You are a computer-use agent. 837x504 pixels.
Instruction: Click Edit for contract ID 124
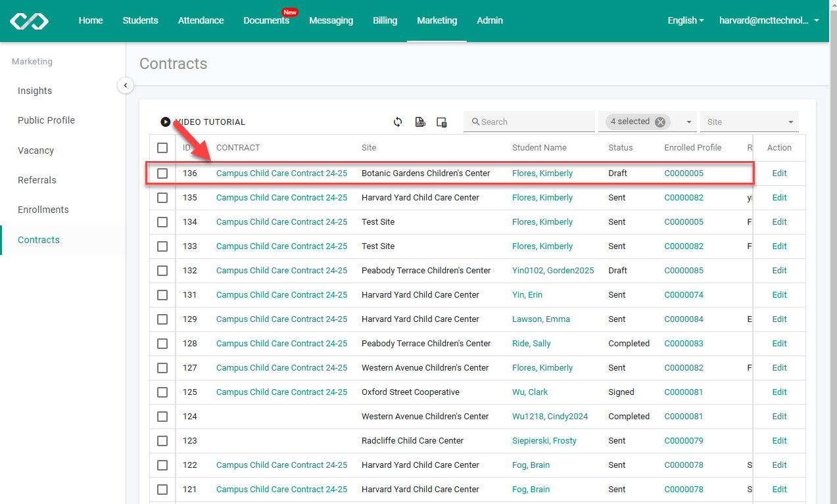click(779, 417)
